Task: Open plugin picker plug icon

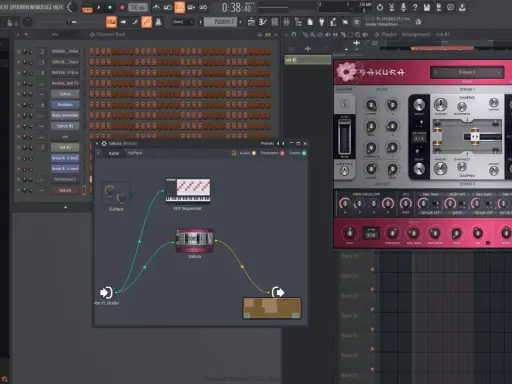Action: point(322,22)
